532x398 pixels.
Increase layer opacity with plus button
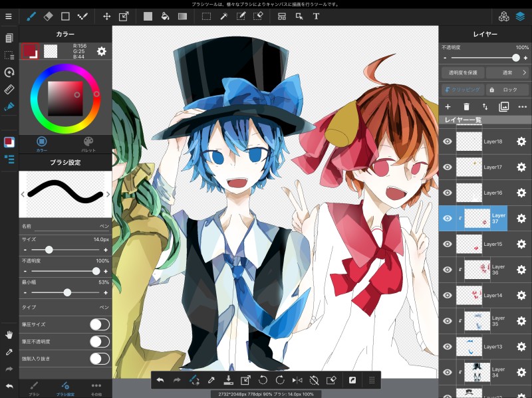pos(525,58)
